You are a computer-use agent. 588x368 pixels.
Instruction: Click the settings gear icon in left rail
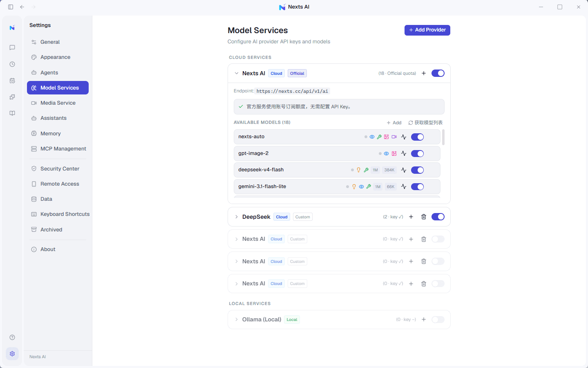click(12, 354)
